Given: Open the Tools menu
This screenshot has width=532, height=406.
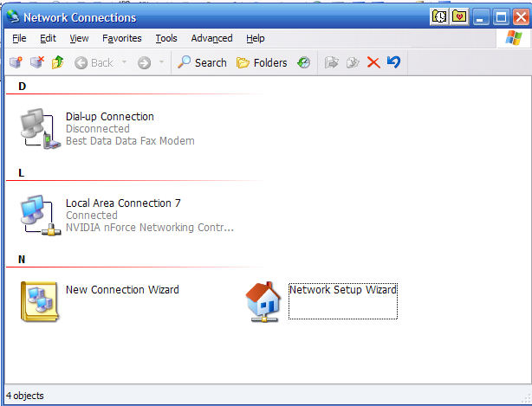Looking at the screenshot, I should pos(165,38).
